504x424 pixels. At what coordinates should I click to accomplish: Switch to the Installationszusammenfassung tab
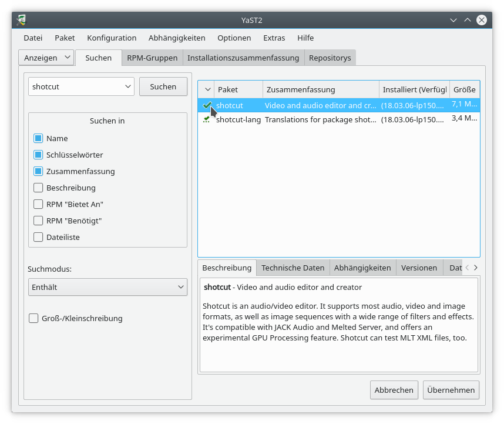(243, 58)
